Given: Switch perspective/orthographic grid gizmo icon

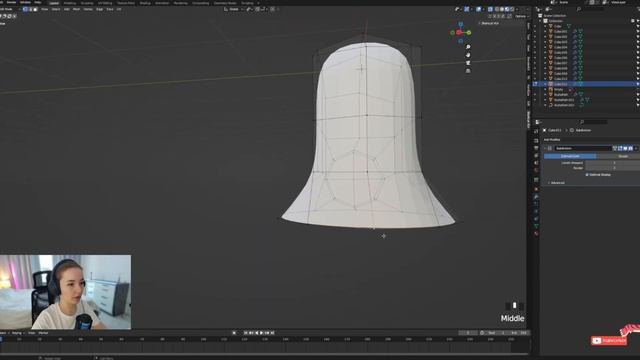Looking at the screenshot, I should point(468,71).
